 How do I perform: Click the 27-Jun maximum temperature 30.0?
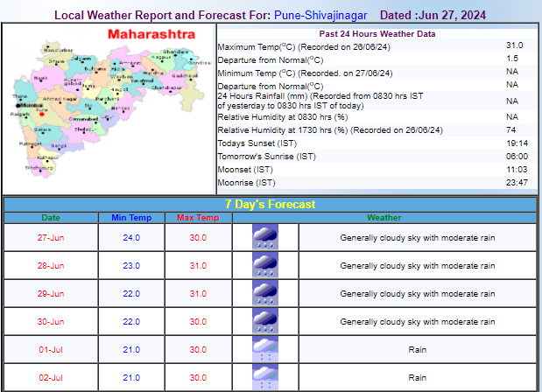click(198, 238)
